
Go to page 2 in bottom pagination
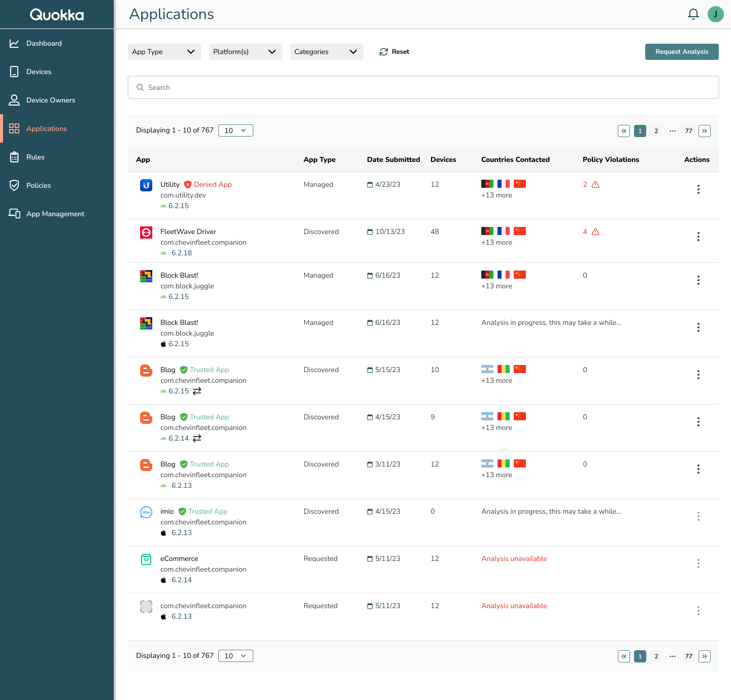[656, 656]
